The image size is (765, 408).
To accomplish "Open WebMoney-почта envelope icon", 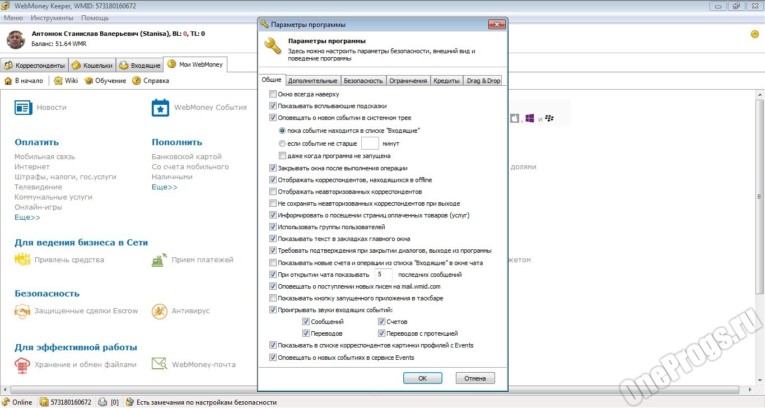I will [x=159, y=364].
